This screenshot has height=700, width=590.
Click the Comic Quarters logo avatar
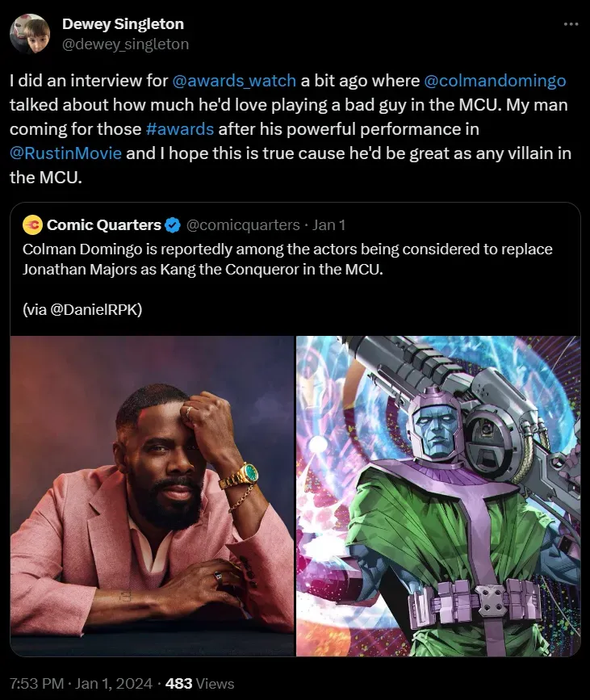tap(32, 225)
